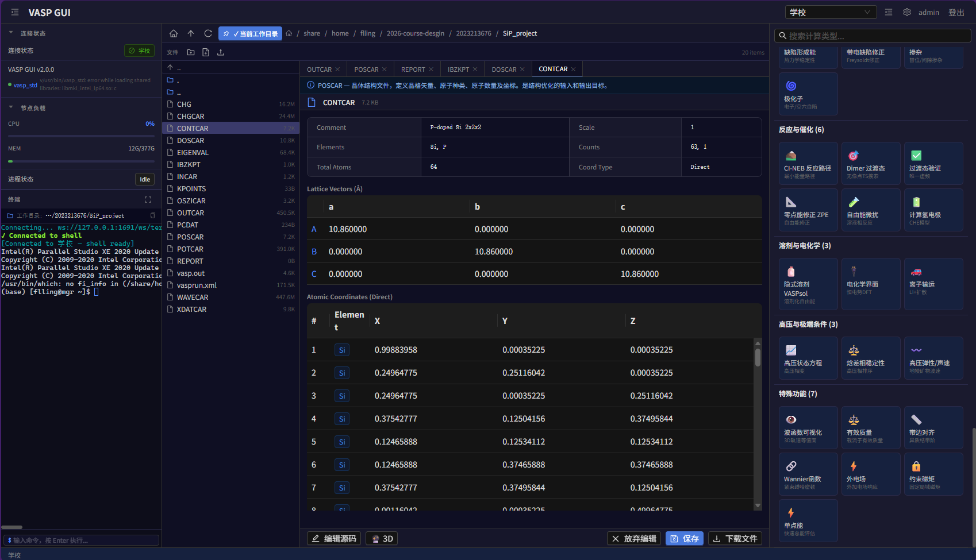Image resolution: width=976 pixels, height=560 pixels.
Task: Collapse the 连接状态 section
Action: (x=11, y=33)
